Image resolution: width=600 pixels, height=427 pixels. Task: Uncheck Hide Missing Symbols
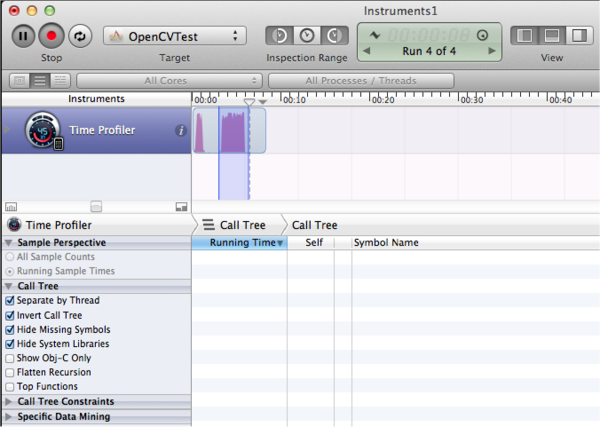click(x=10, y=329)
